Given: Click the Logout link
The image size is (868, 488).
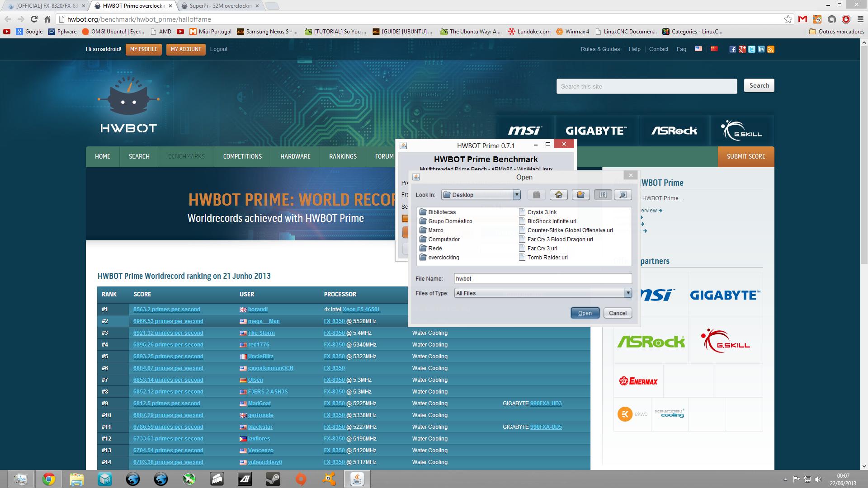Looking at the screenshot, I should pos(219,49).
